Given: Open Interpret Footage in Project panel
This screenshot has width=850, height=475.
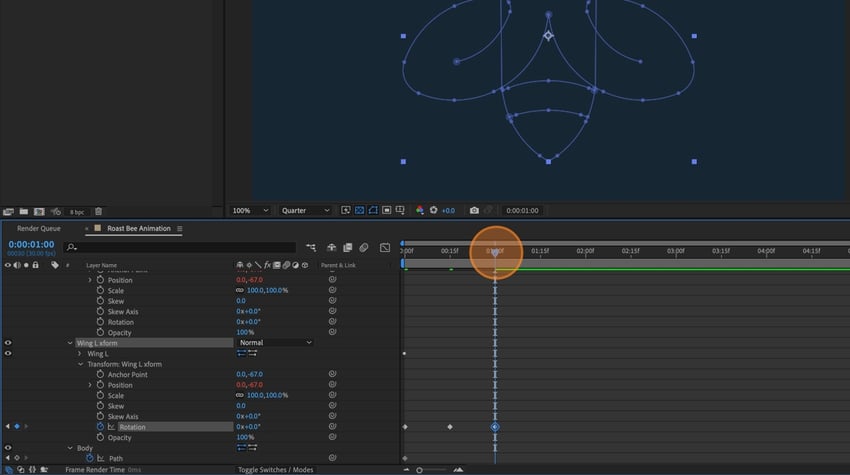Looking at the screenshot, I should (8, 211).
